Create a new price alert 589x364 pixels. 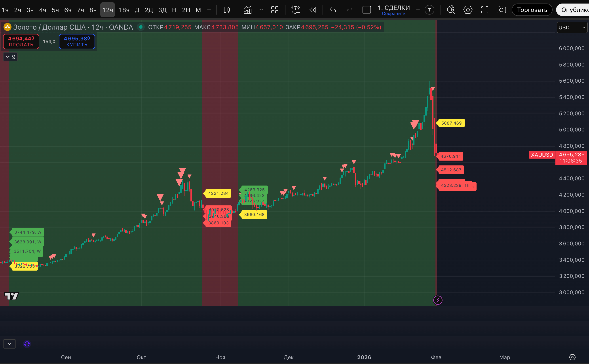pos(295,10)
